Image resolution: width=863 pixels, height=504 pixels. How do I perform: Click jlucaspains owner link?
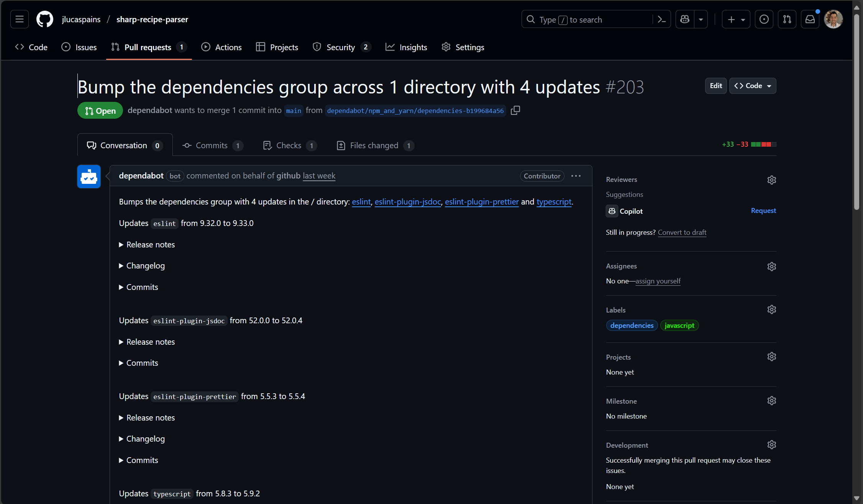(81, 19)
